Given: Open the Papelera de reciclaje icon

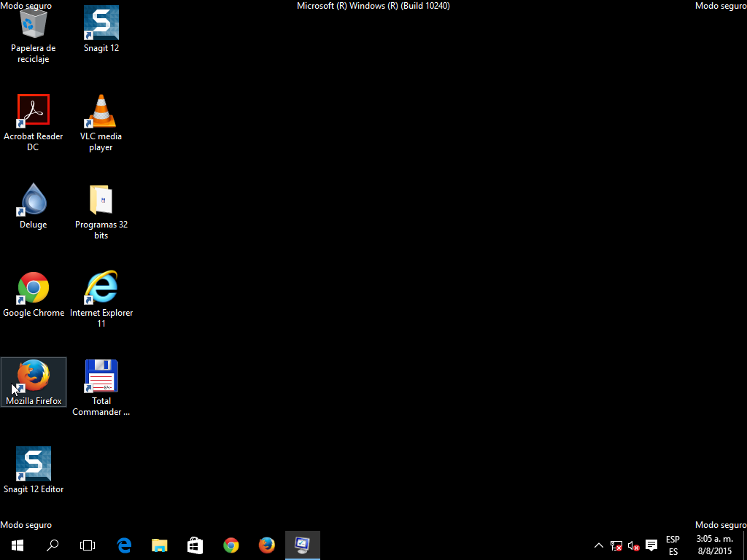Looking at the screenshot, I should tap(34, 34).
